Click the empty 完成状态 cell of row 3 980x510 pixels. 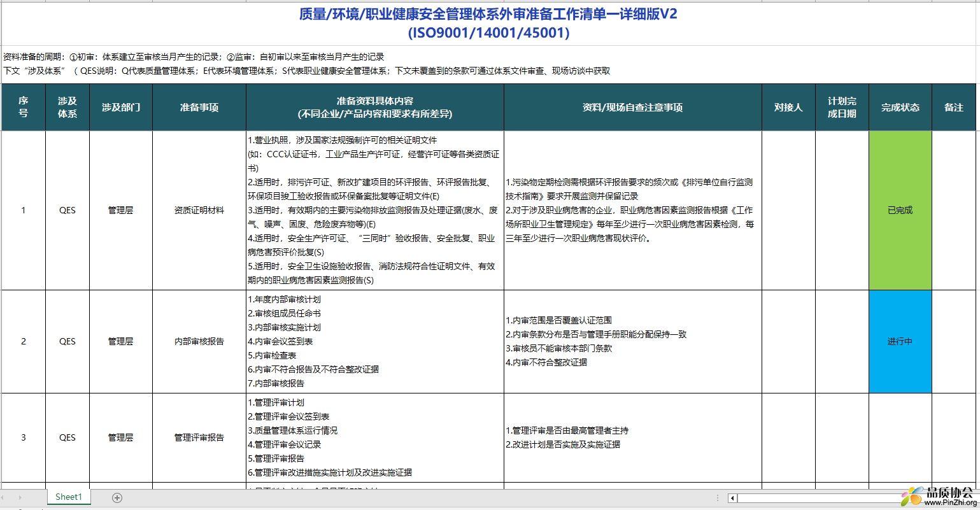(900, 438)
